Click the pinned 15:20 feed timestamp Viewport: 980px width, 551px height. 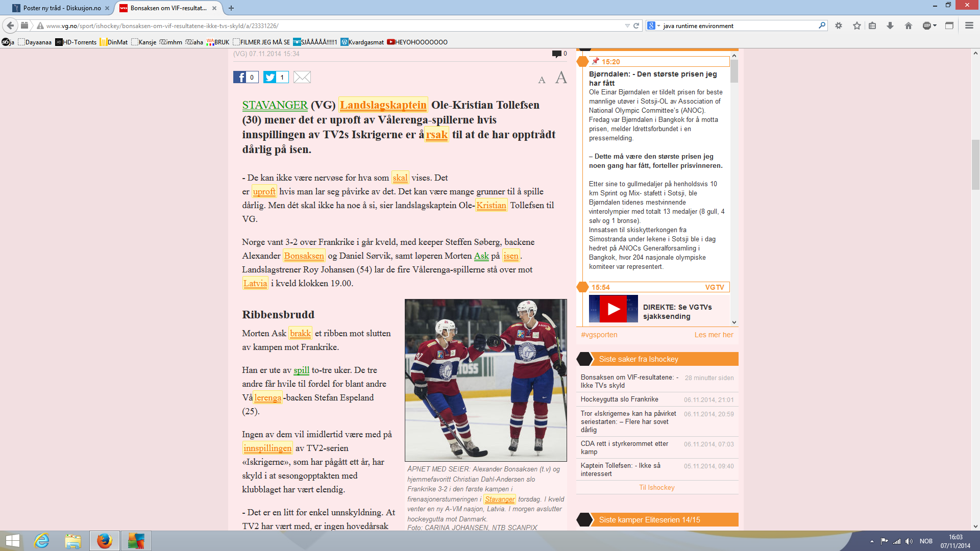610,62
